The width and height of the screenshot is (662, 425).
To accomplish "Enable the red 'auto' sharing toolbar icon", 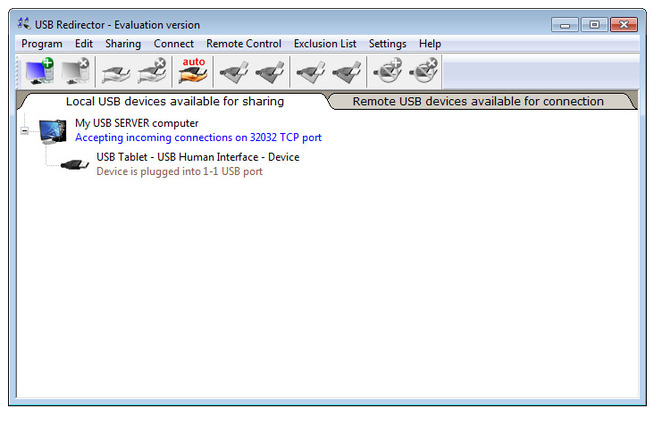I will (x=193, y=71).
